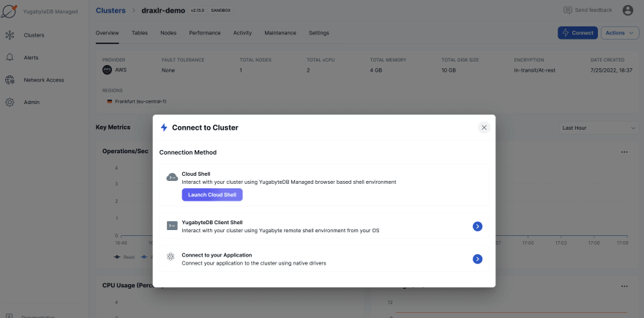Click the Read legend entry

(124, 257)
